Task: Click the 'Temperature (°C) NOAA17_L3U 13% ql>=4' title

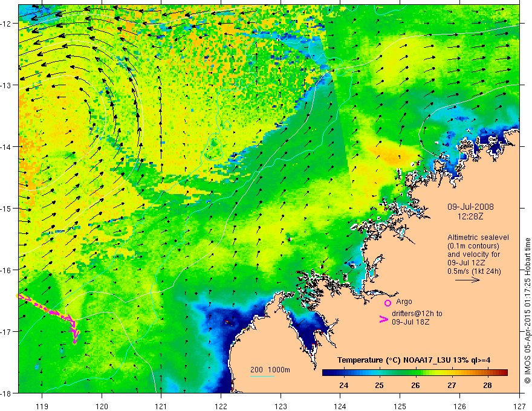Action: (x=414, y=360)
